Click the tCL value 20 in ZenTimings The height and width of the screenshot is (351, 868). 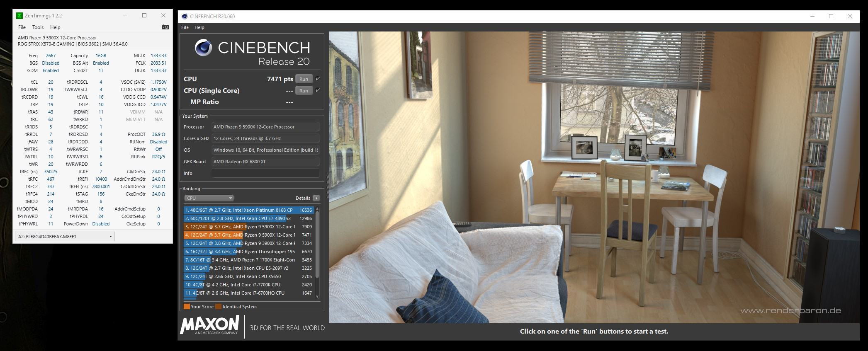pyautogui.click(x=51, y=82)
